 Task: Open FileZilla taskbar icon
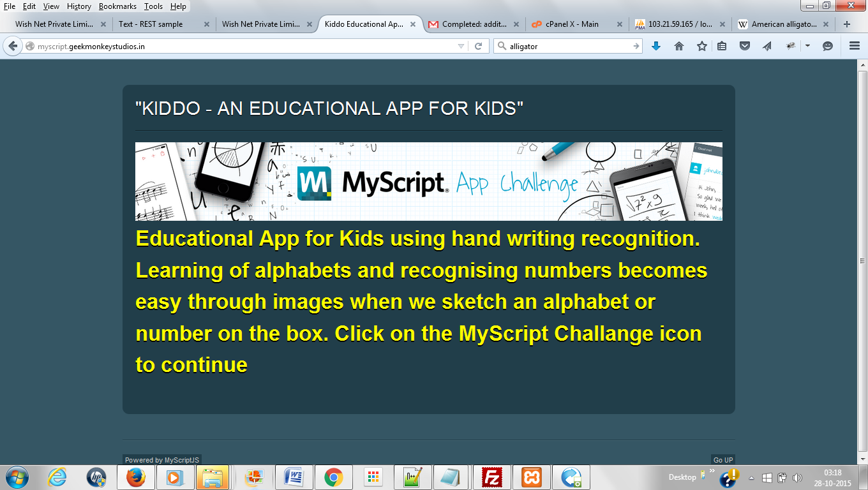coord(491,477)
